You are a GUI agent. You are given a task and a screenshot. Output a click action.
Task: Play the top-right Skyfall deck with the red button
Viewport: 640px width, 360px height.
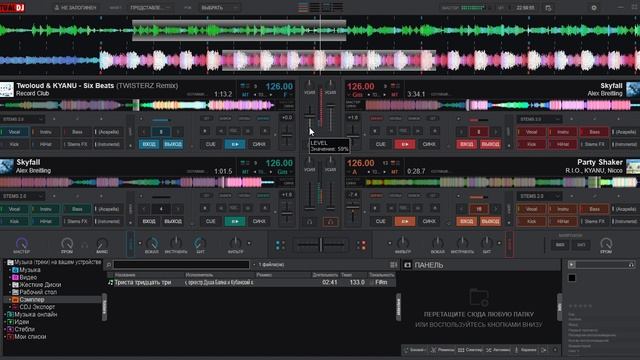point(404,144)
